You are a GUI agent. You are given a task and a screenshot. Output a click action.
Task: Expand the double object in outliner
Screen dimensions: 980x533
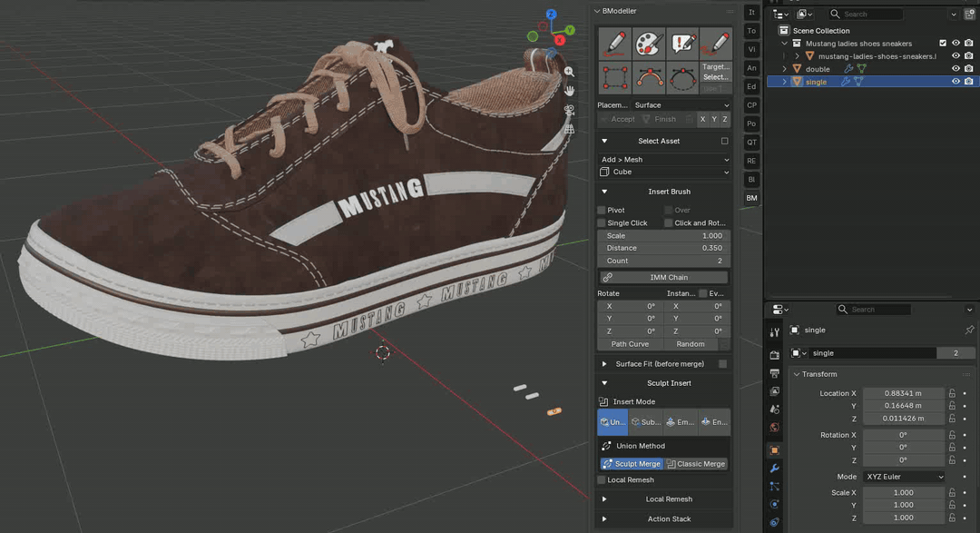pos(784,69)
